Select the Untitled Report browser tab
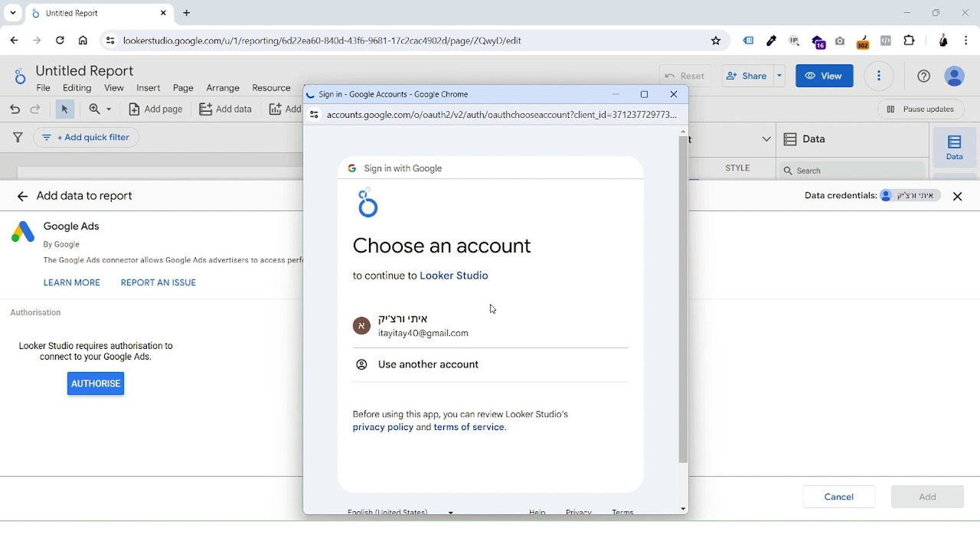The height and width of the screenshot is (551, 980). point(100,13)
